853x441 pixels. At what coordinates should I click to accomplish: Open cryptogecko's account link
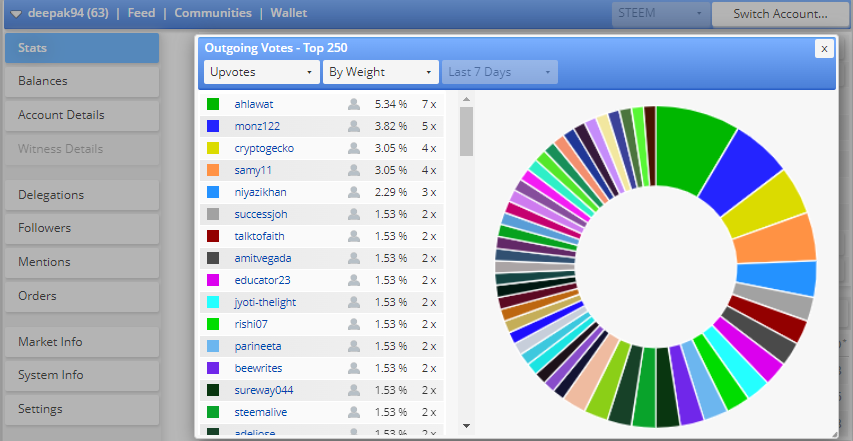point(264,148)
